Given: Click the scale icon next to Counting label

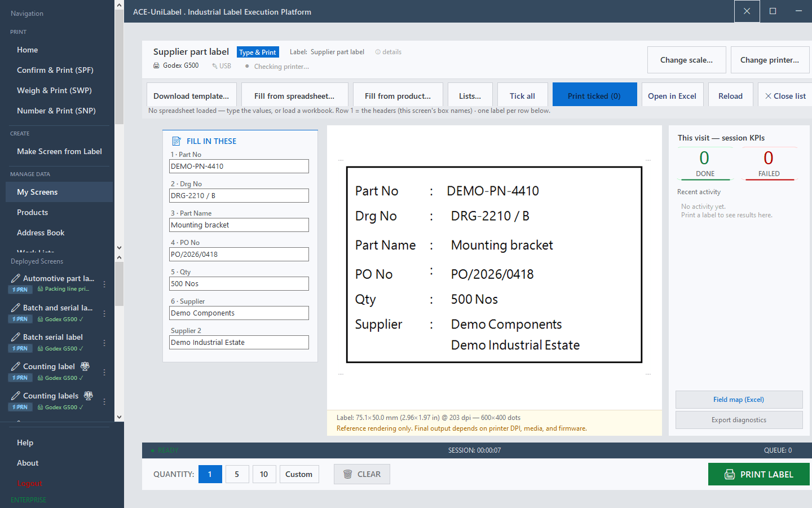Looking at the screenshot, I should [x=85, y=366].
